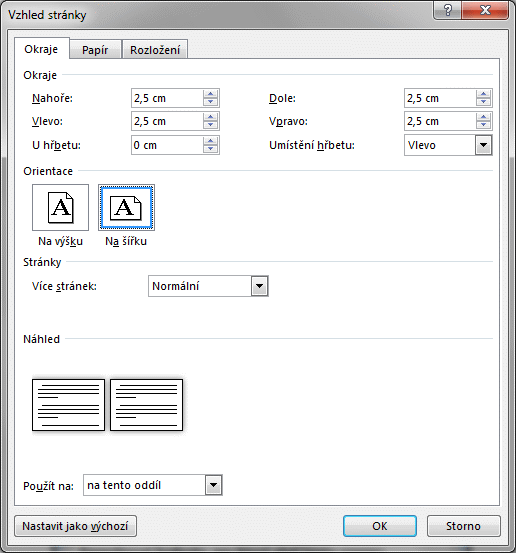Increase the Nahoře margin with up arrow
This screenshot has width=516, height=553.
coord(211,94)
